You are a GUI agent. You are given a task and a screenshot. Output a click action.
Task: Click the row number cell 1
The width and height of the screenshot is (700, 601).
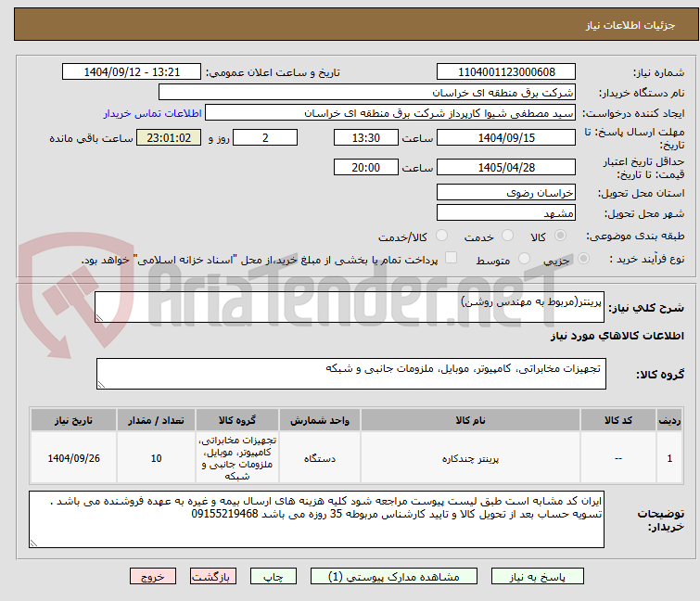pyautogui.click(x=669, y=458)
